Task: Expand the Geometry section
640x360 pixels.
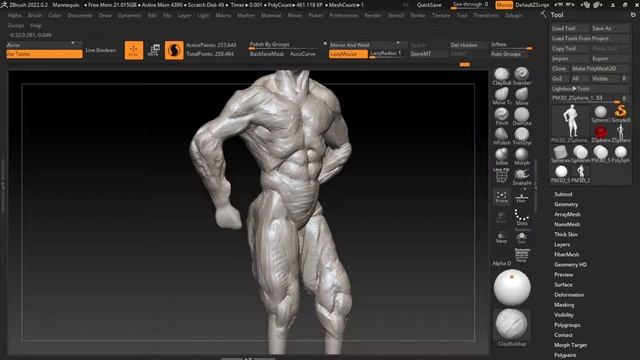Action: coord(566,204)
